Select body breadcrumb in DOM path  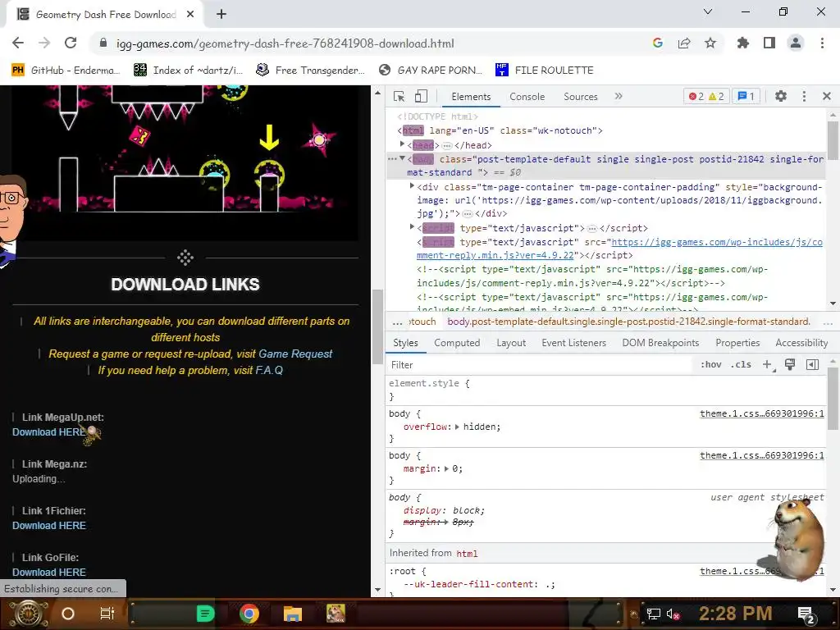[x=628, y=322]
